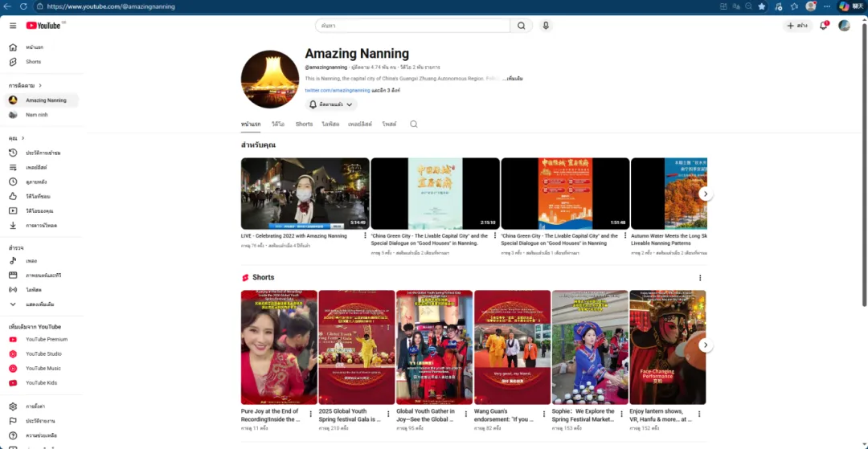Switch to the channel Shorts tab
This screenshot has width=868, height=449.
click(x=304, y=124)
